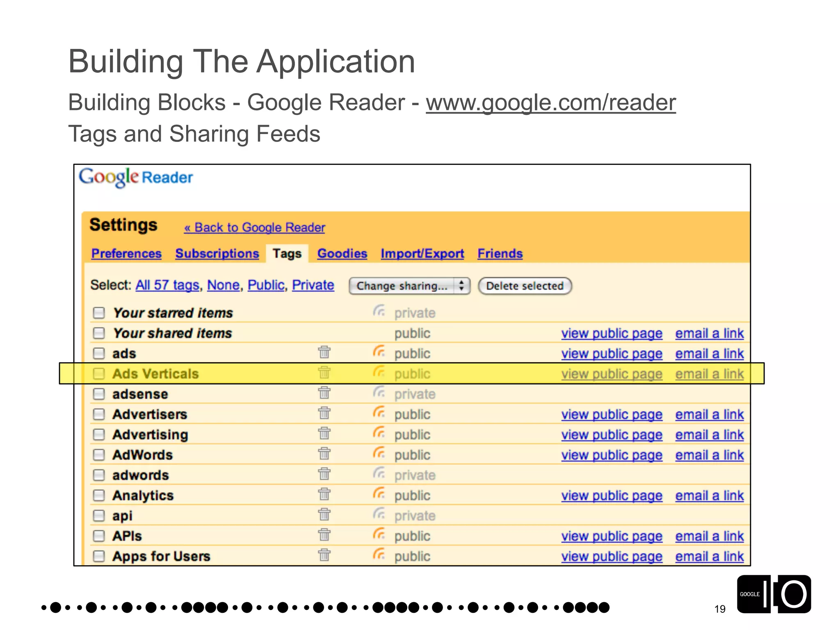Check the lowercase adwords checkbox
This screenshot has width=840, height=630.
click(99, 475)
